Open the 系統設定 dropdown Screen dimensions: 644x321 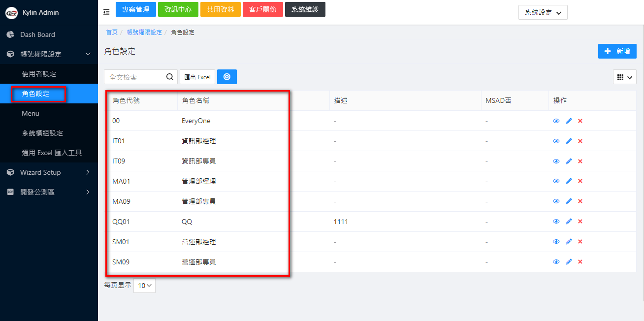pos(543,13)
